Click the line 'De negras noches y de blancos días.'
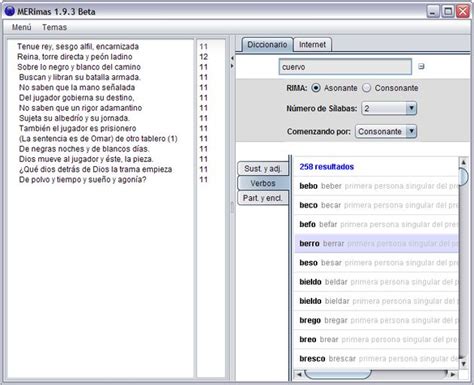 click(x=84, y=149)
